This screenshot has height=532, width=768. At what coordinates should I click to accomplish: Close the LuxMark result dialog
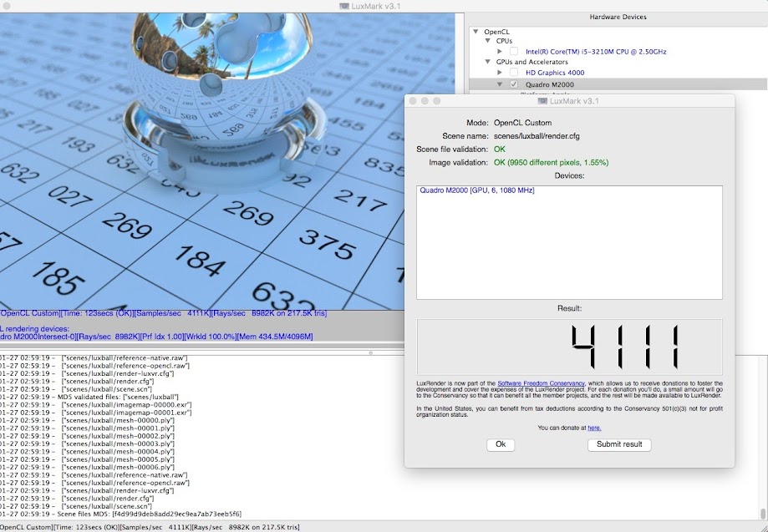[x=412, y=101]
